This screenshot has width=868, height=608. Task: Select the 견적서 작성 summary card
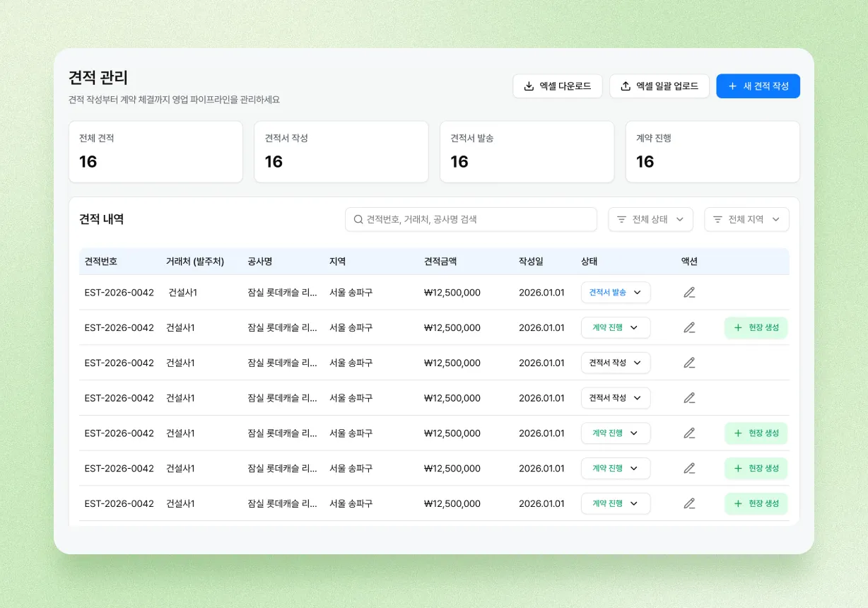(x=341, y=152)
